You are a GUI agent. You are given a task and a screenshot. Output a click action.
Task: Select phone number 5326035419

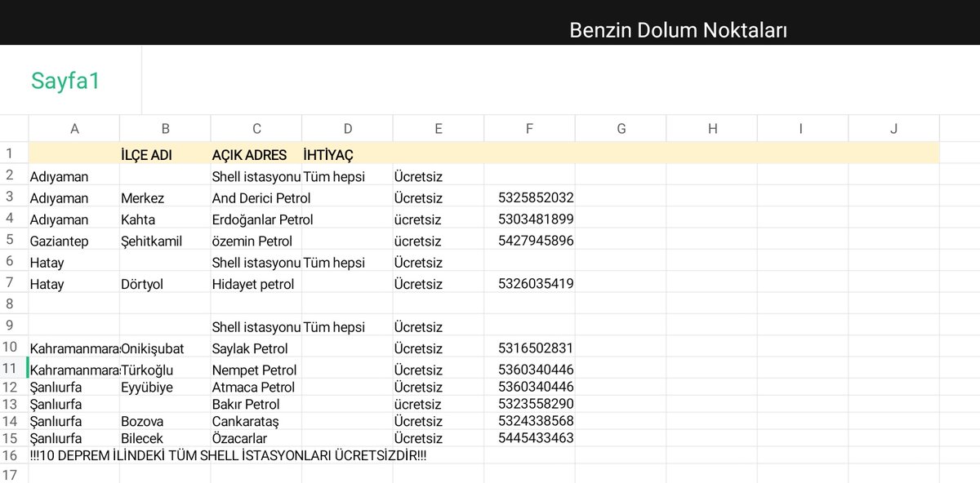(x=529, y=283)
